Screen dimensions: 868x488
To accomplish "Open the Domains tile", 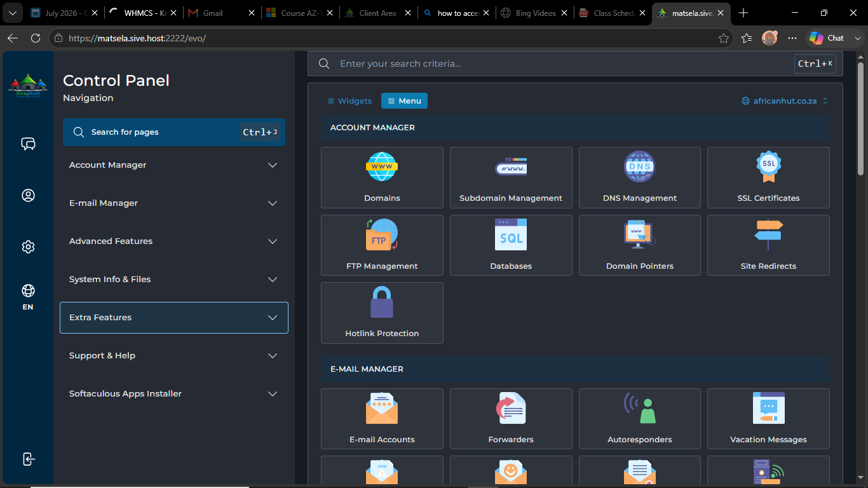I will pos(382,178).
